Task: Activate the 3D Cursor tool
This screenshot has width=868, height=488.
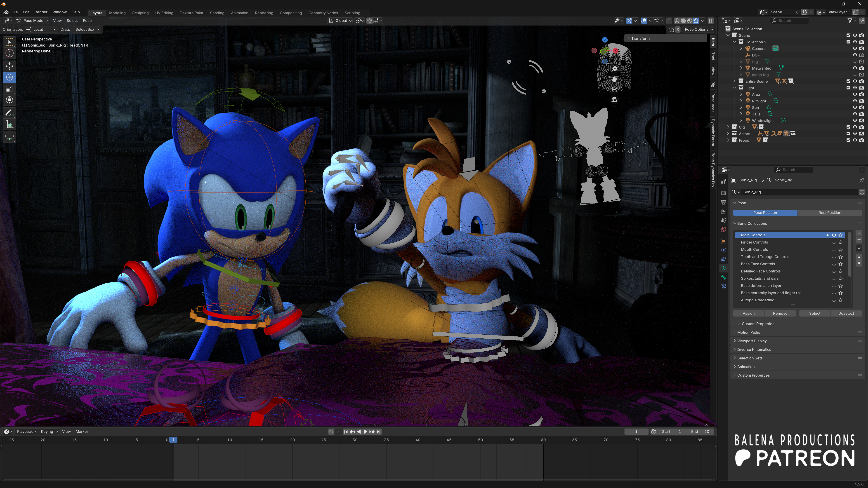Action: 9,53
